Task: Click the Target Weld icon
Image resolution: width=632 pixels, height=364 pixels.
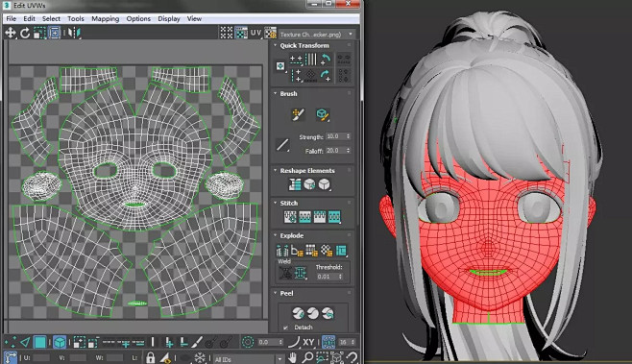Action: tap(286, 273)
